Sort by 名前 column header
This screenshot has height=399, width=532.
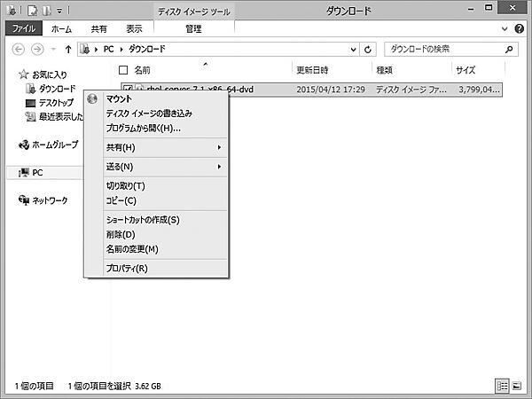(x=142, y=70)
